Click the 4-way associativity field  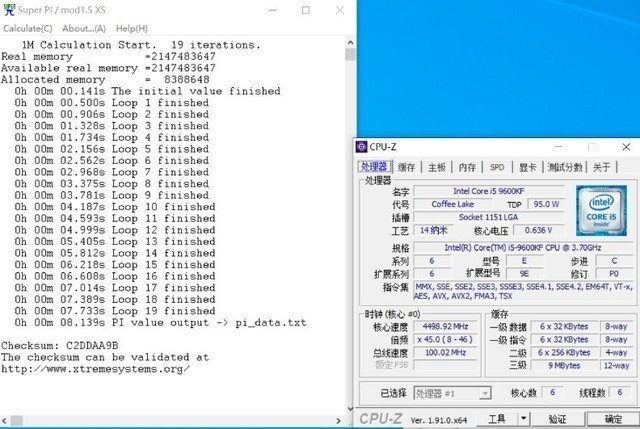click(x=616, y=353)
